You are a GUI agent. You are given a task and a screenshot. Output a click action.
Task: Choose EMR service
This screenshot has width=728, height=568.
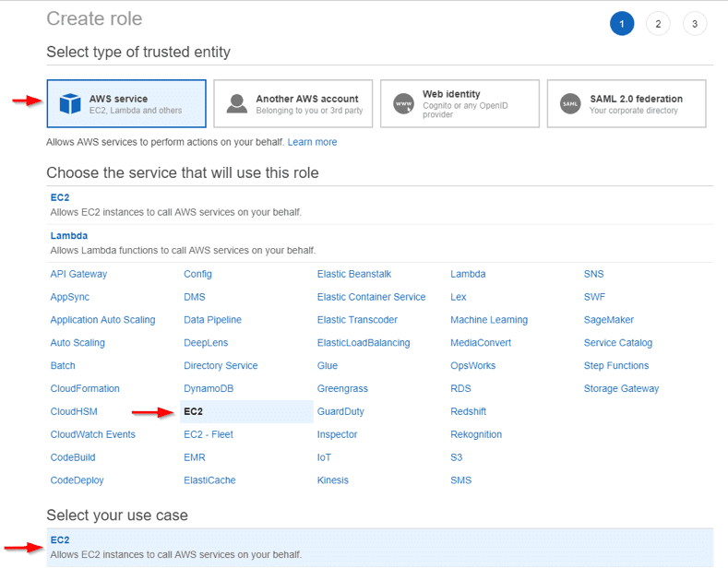195,457
